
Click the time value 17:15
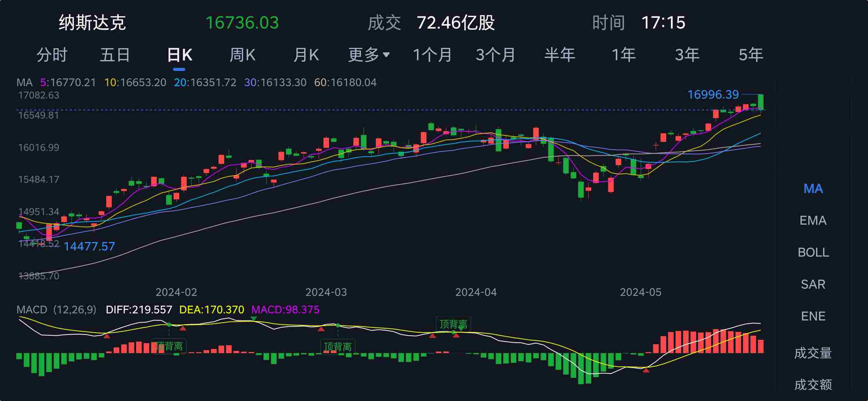coord(663,23)
